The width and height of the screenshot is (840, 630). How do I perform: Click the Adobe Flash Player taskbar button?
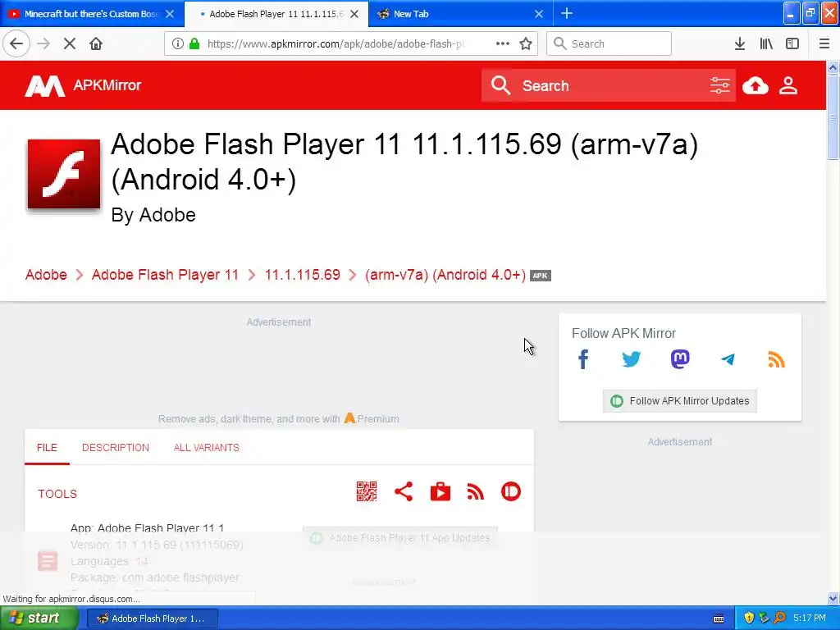click(152, 619)
